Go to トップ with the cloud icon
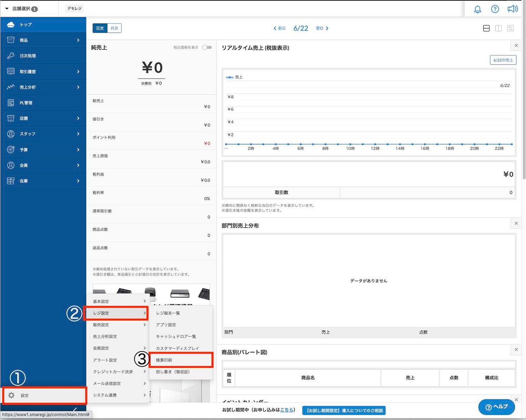The height and width of the screenshot is (420, 526). pos(26,25)
